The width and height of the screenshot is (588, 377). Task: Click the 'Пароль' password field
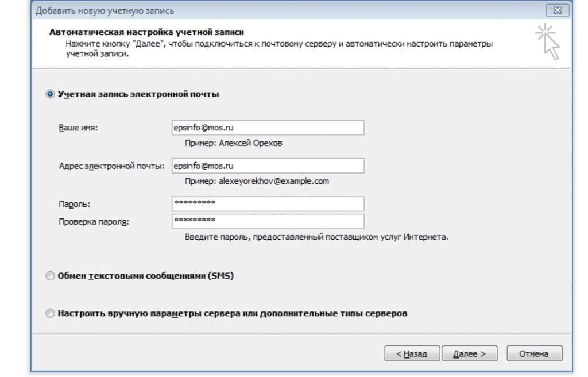click(x=268, y=204)
